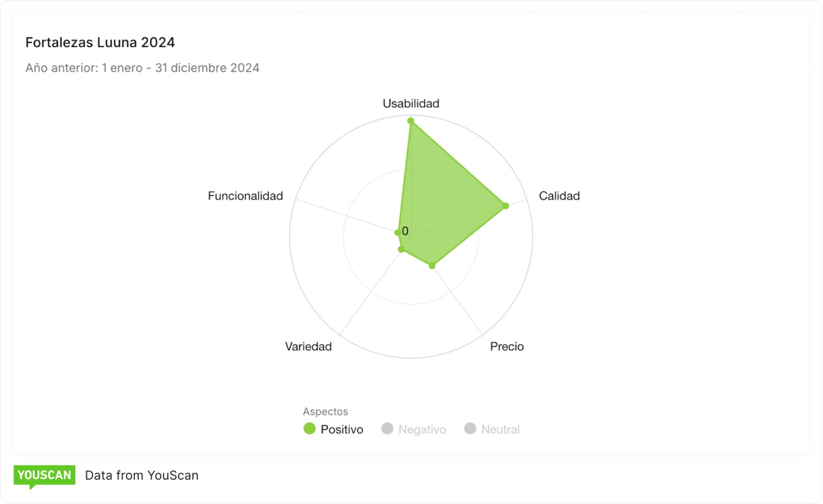Enable the Negativo legend series
The image size is (823, 504).
tap(413, 429)
